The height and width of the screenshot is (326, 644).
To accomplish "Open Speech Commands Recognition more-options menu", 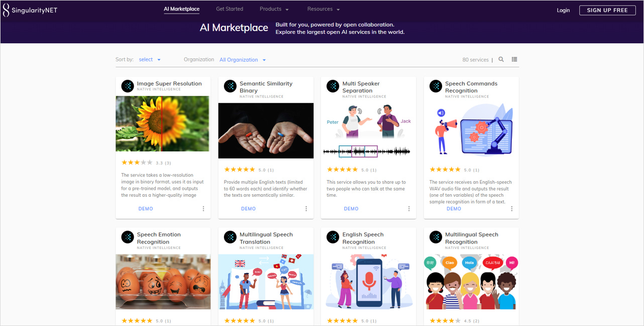I will (512, 209).
